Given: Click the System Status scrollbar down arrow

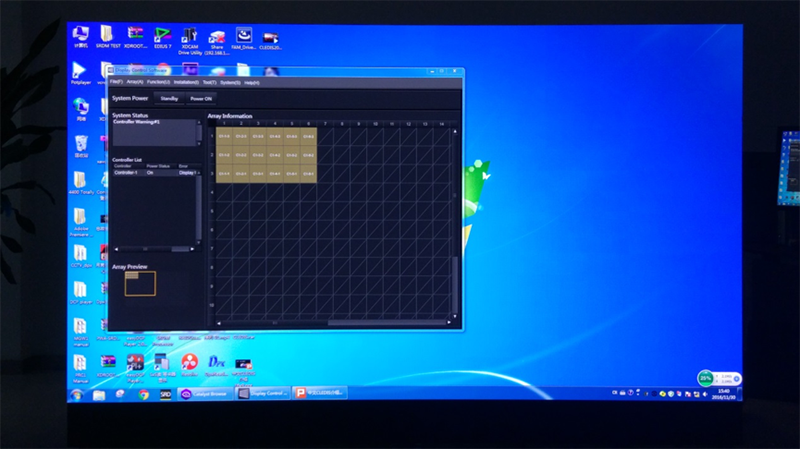Looking at the screenshot, I should click(199, 143).
